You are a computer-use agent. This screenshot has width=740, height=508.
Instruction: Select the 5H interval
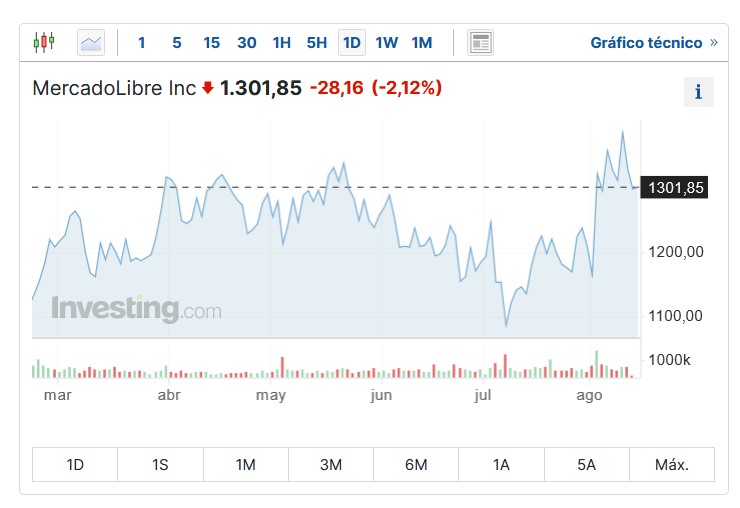coord(317,43)
